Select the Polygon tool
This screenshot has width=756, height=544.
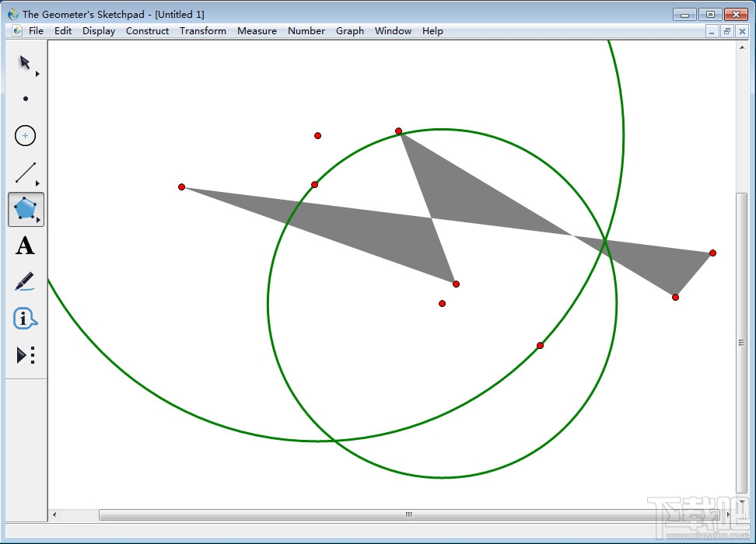(25, 208)
